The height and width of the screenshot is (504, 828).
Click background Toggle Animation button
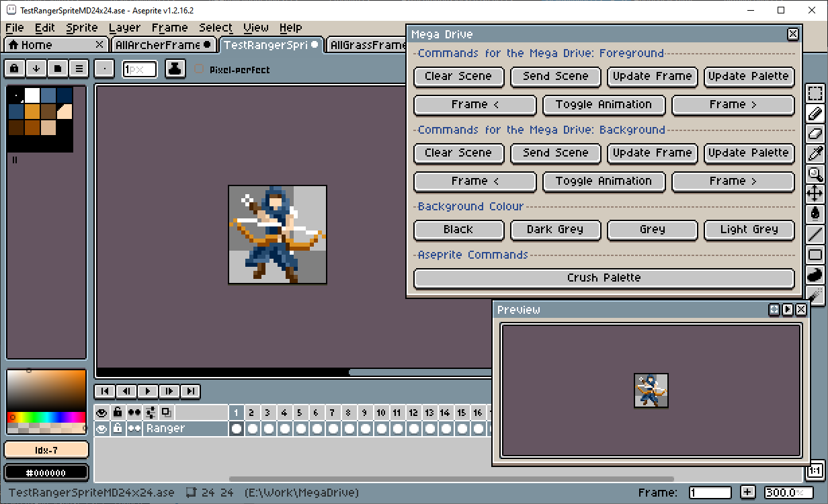pos(604,181)
